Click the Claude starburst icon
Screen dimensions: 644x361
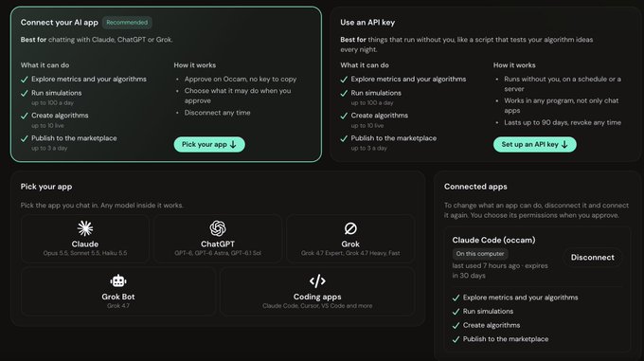pyautogui.click(x=85, y=228)
